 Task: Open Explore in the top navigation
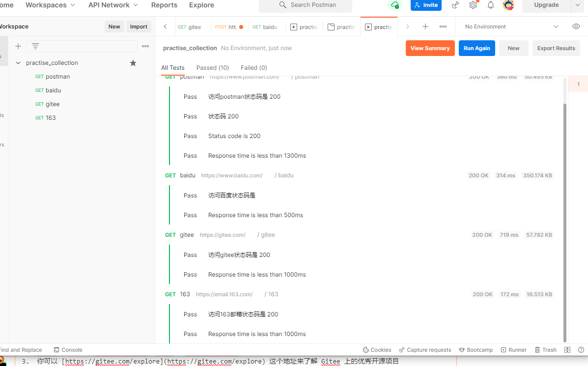tap(202, 5)
